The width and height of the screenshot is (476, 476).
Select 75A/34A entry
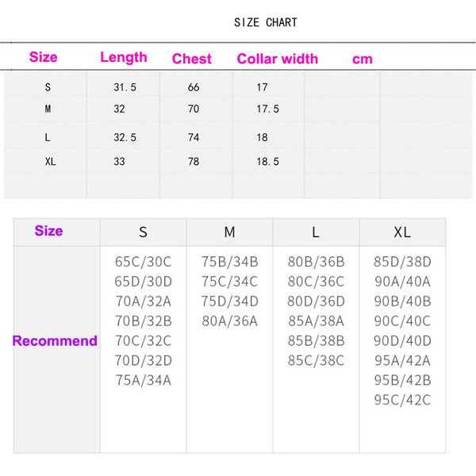144,380
